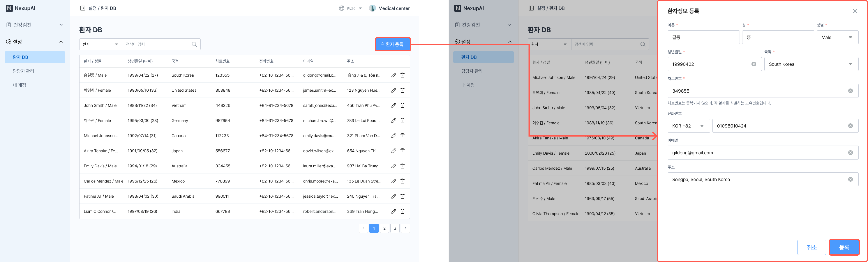Image resolution: width=868 pixels, height=262 pixels.
Task: Toggle the sidebar panel icon beside 설정 breadcrumb
Action: click(83, 8)
